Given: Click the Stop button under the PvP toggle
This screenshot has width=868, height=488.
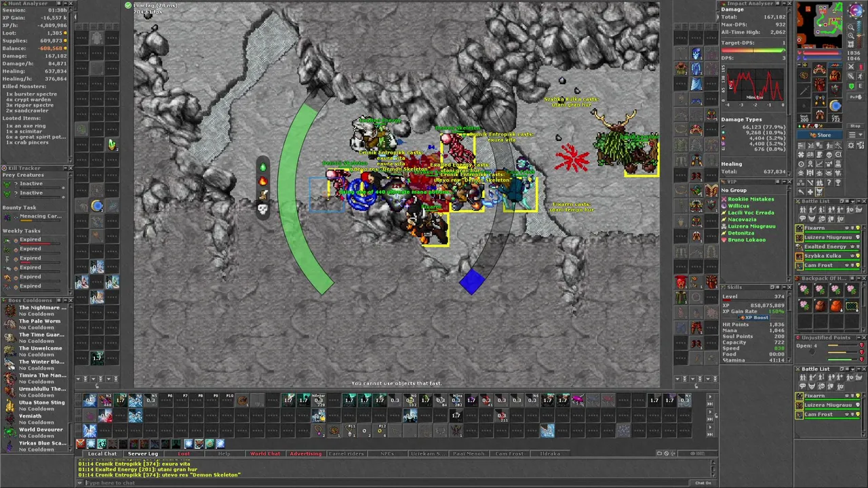Looking at the screenshot, I should coord(855,125).
